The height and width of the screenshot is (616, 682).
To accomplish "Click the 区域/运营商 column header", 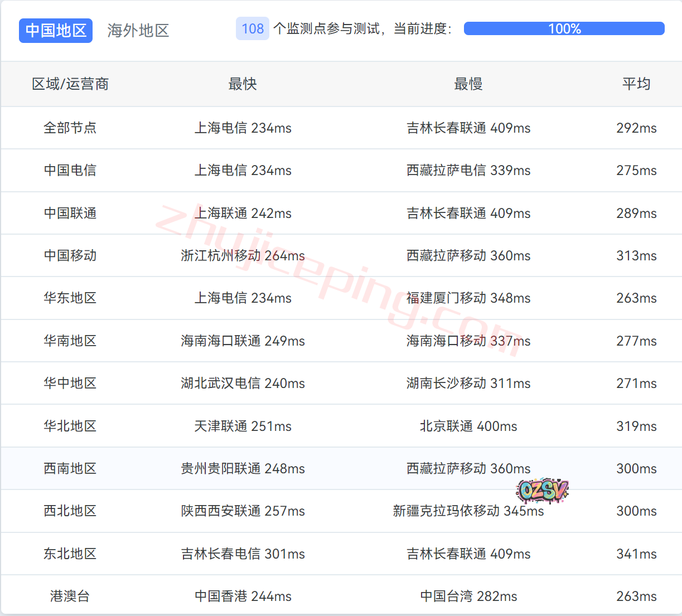I will tap(70, 84).
